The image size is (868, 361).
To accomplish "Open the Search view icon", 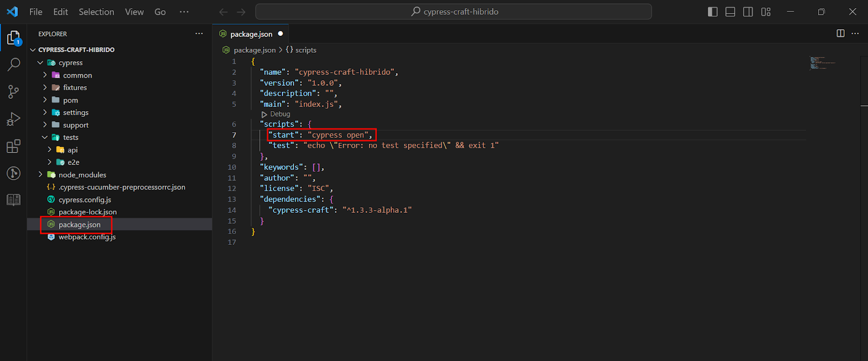I will (x=14, y=65).
